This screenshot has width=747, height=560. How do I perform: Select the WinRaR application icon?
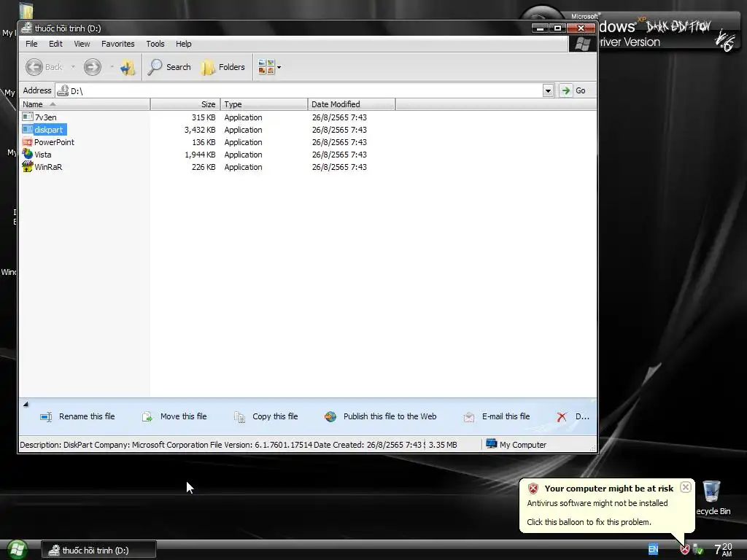coord(28,166)
